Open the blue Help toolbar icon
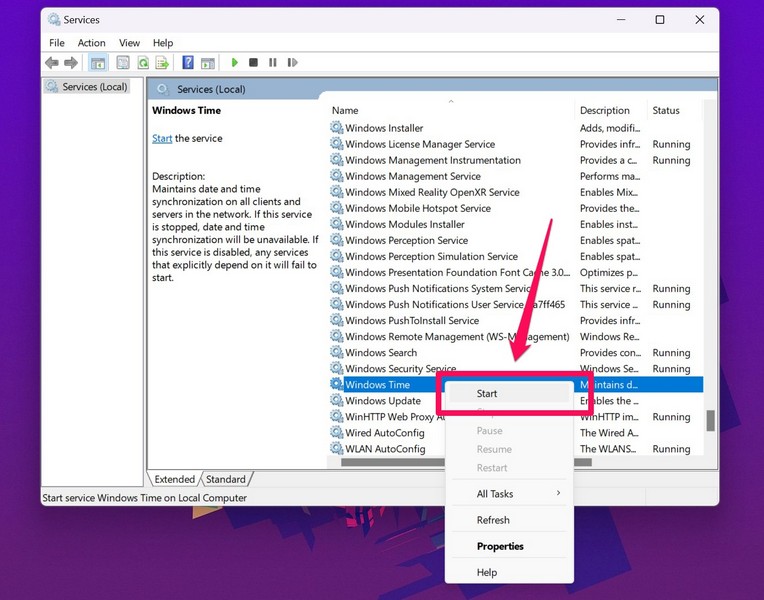Screen dimensions: 764x600 [188, 63]
